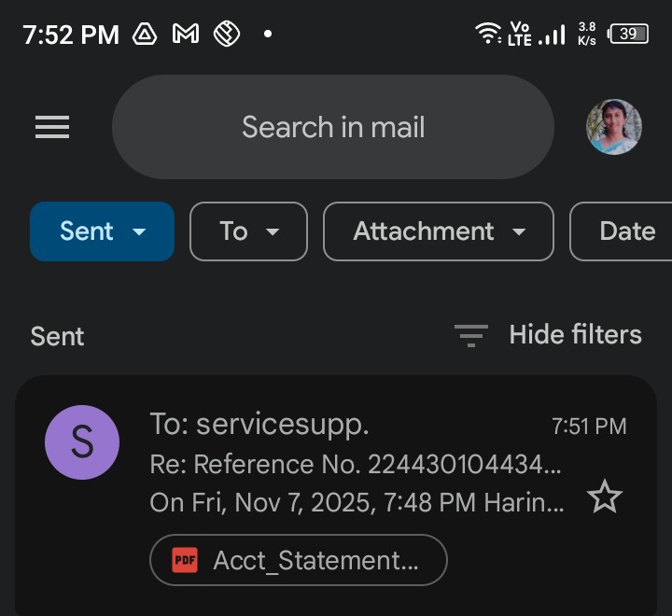Screen dimensions: 672x616
Task: Tap the filter lines icon
Action: [470, 335]
